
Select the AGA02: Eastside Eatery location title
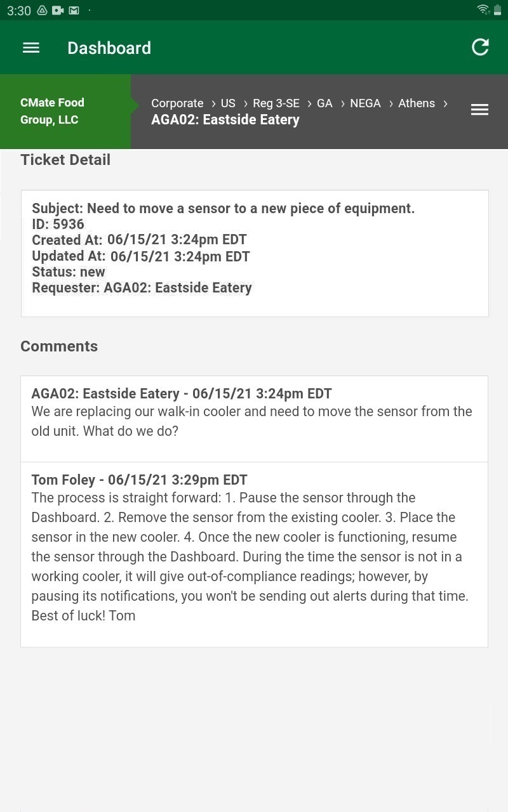[225, 120]
